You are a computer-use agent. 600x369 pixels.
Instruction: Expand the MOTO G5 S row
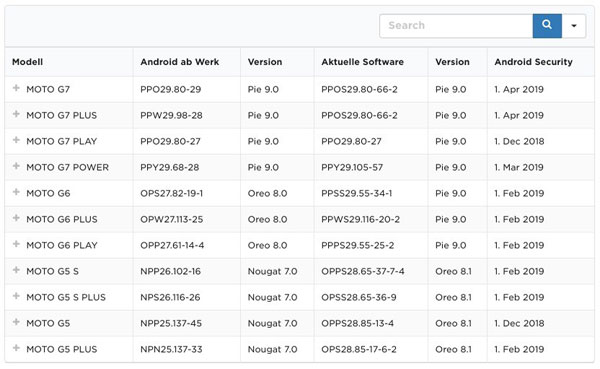tap(16, 270)
